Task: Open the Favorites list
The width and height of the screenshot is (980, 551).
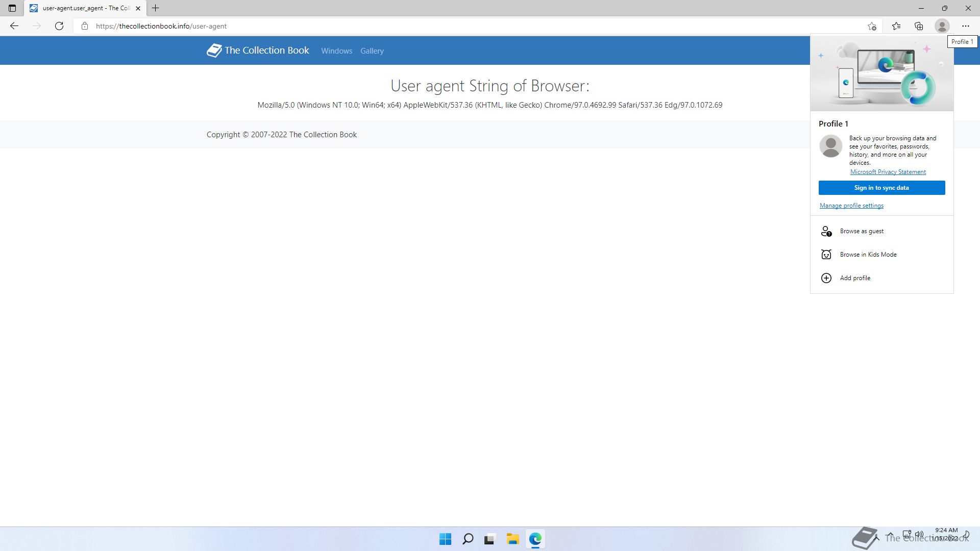Action: (x=896, y=26)
